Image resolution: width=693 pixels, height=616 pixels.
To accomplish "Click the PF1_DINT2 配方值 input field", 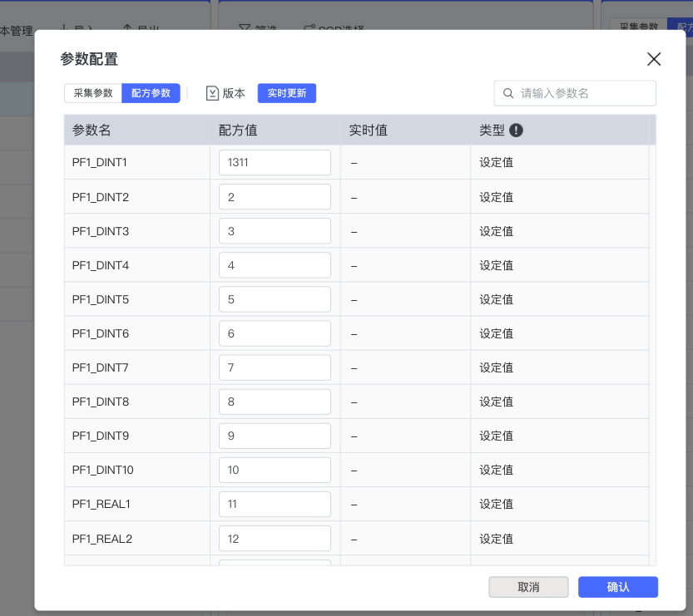I will coord(275,197).
